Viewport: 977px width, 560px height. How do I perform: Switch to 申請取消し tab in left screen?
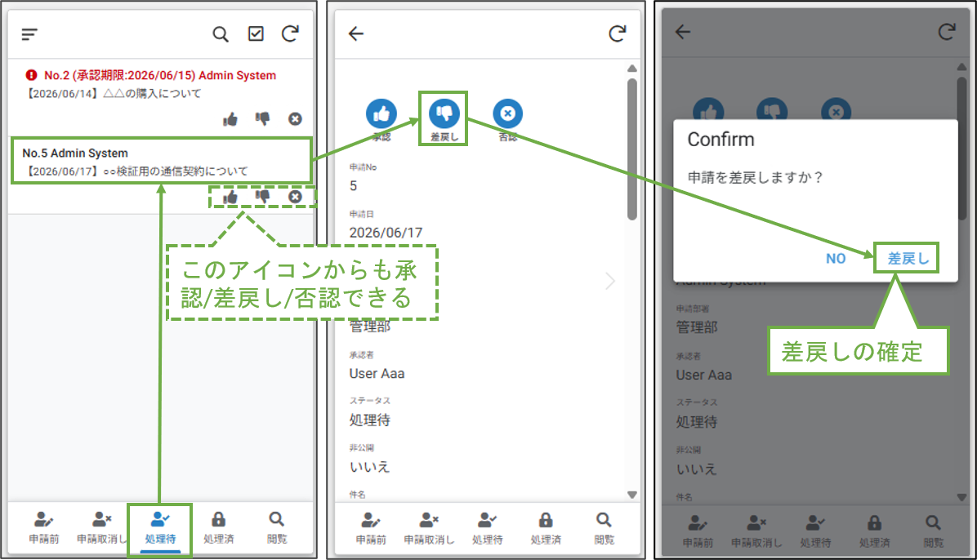(101, 527)
